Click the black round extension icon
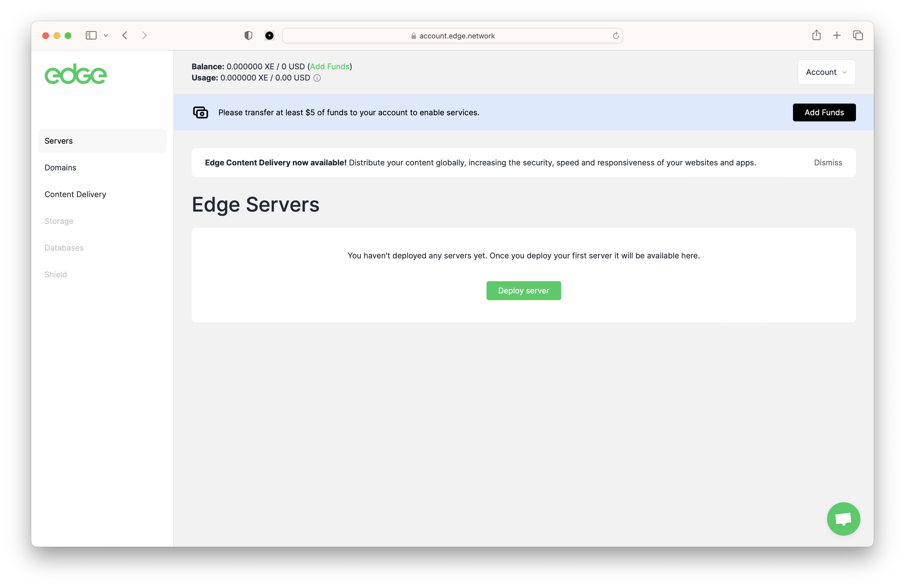 point(269,35)
